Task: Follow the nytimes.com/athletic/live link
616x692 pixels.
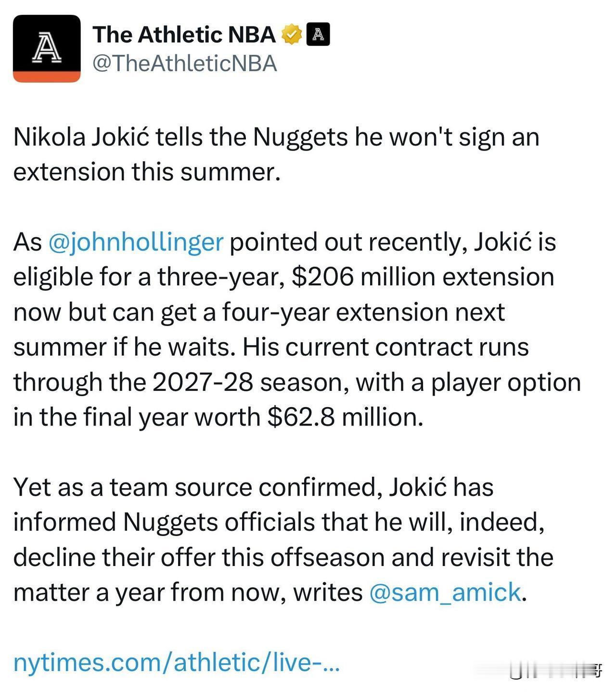Action: coord(177,662)
